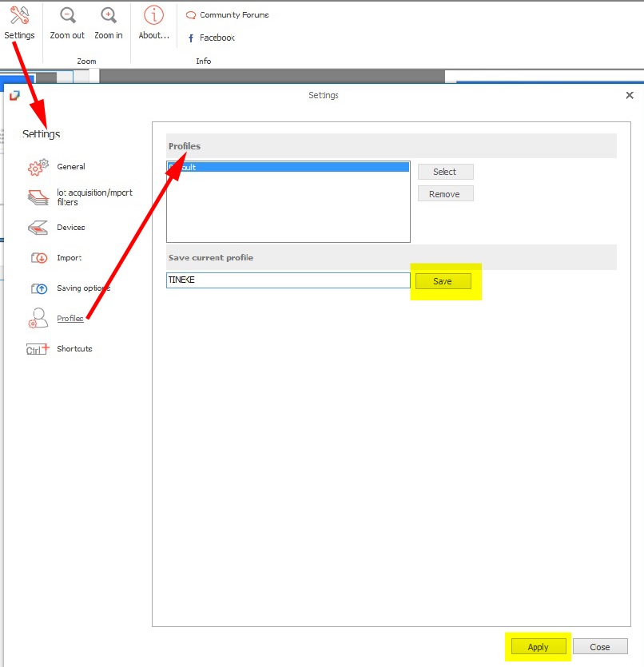Click the Shortcuts Ctrl+ icon

pos(38,349)
